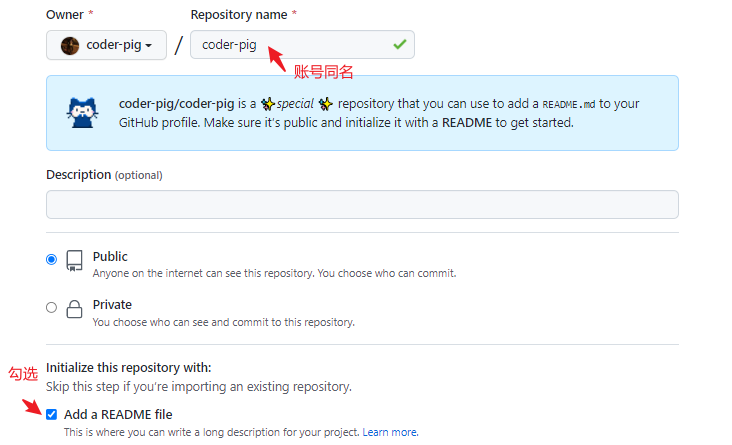Click the Public repository book icon
Image resolution: width=732 pixels, height=445 pixels.
74,261
